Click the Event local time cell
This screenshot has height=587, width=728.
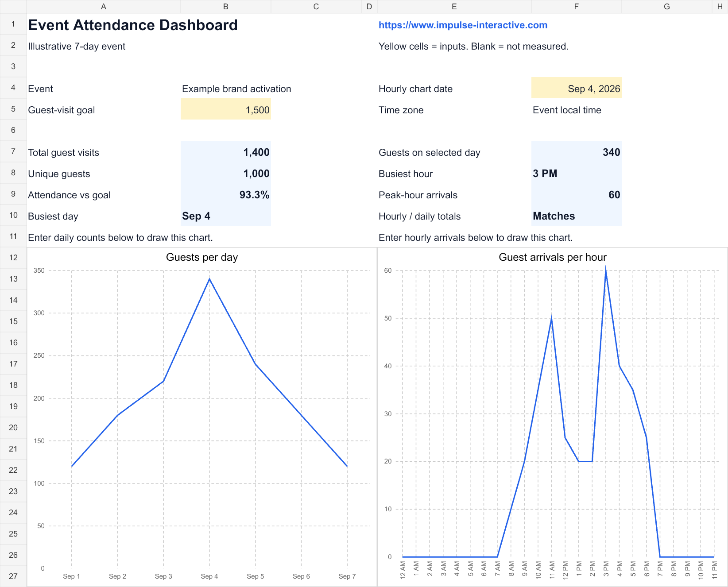(567, 110)
